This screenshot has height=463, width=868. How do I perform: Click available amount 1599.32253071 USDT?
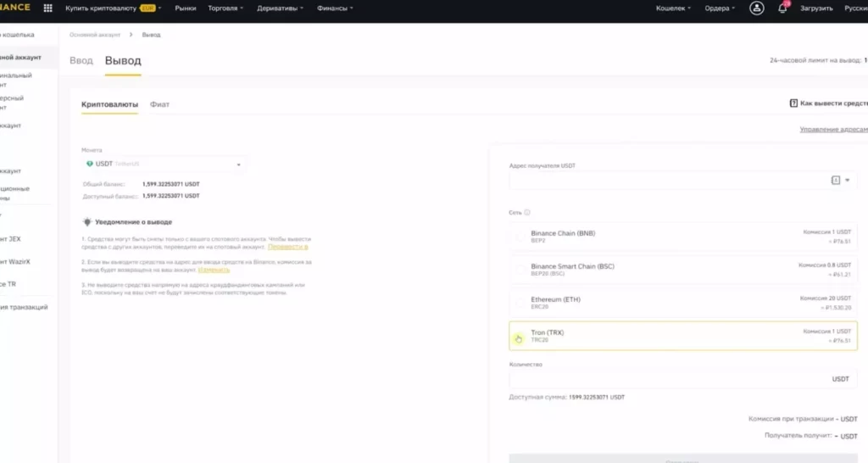597,397
